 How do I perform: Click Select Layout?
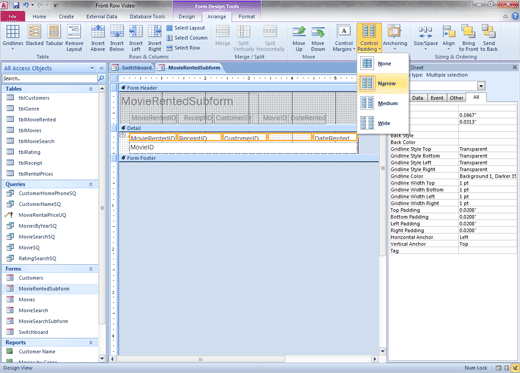click(186, 28)
